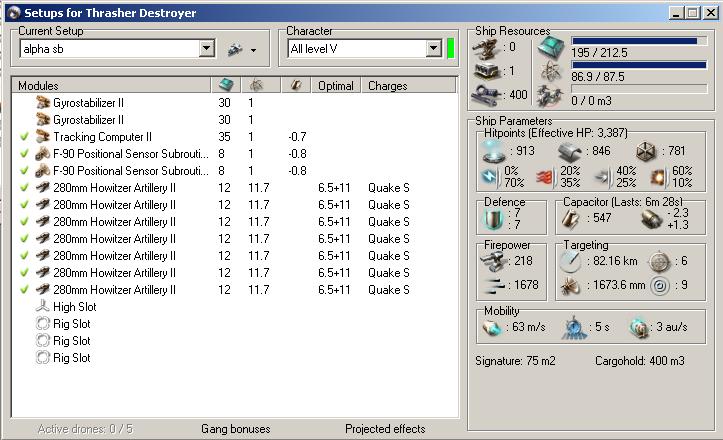Toggle check on fifth 280mm Howitzer Artillery II
This screenshot has width=723, height=440.
point(24,256)
